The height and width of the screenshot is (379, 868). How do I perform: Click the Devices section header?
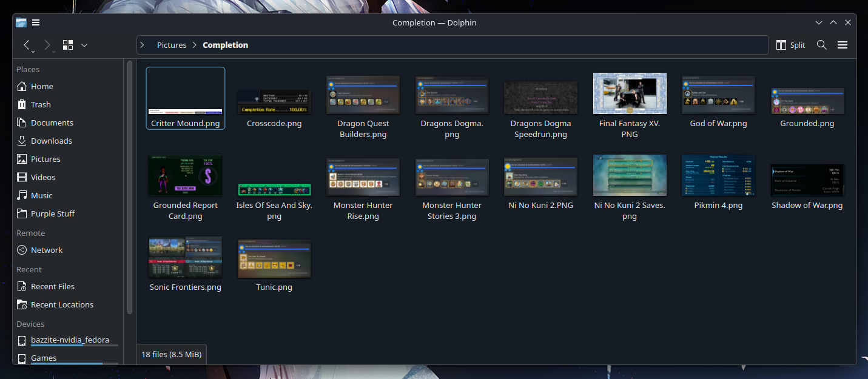click(30, 324)
